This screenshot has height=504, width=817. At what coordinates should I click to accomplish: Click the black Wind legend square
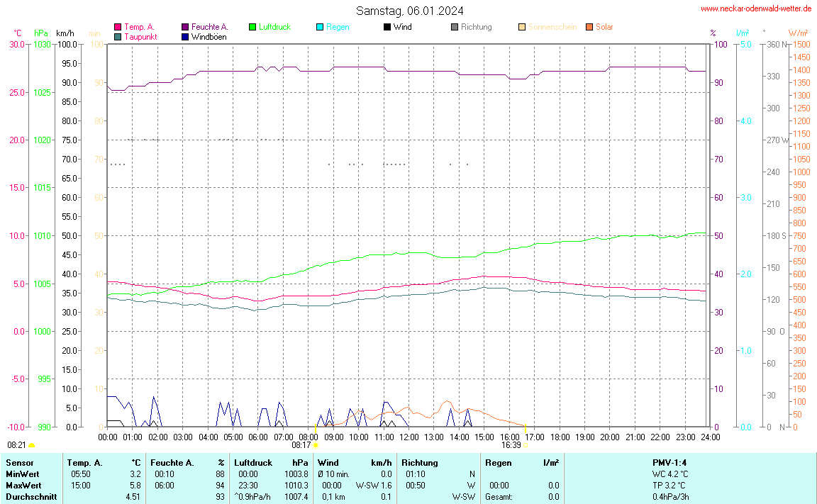pyautogui.click(x=387, y=28)
